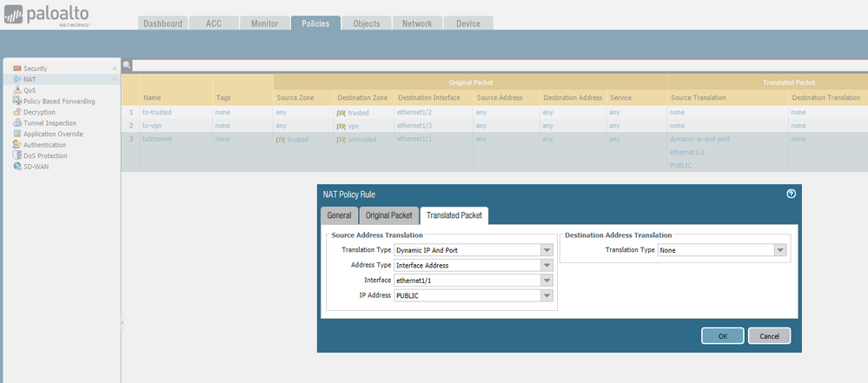Switch to the General tab

338,215
